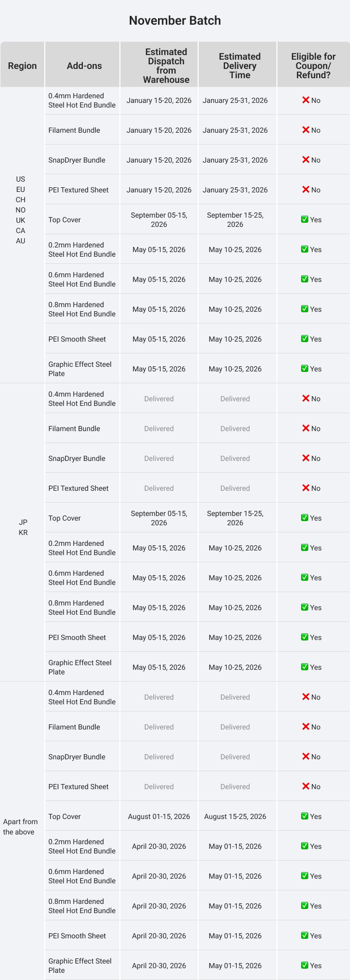The image size is (350, 980).
Task: Click the green check icon for US Top Cover
Action: click(305, 220)
